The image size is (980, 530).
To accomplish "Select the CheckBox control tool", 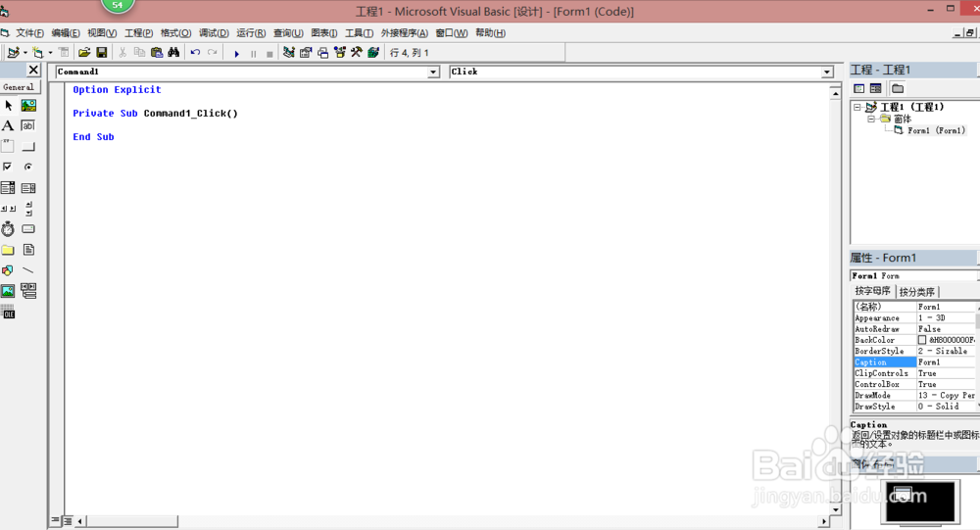I will [8, 167].
